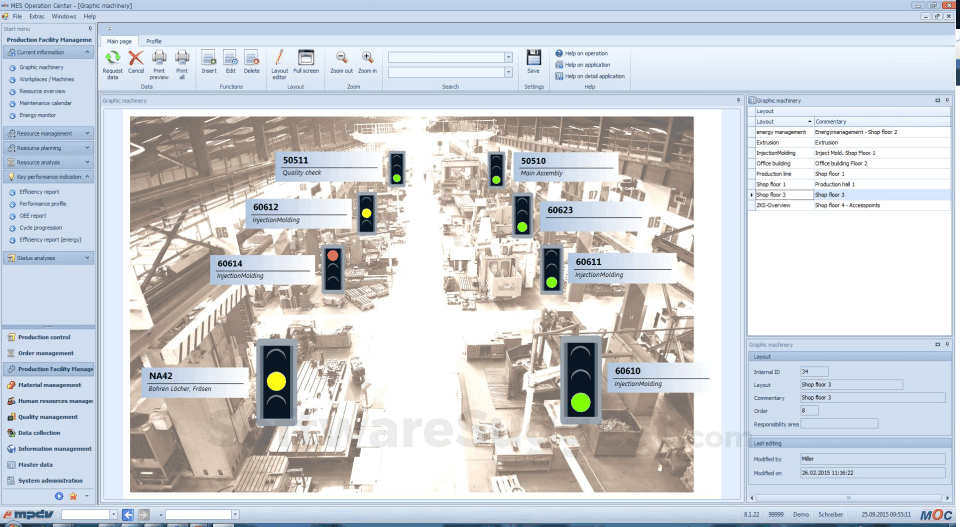This screenshot has width=960, height=527.
Task: Click the traffic light next to 60623
Action: (x=522, y=215)
